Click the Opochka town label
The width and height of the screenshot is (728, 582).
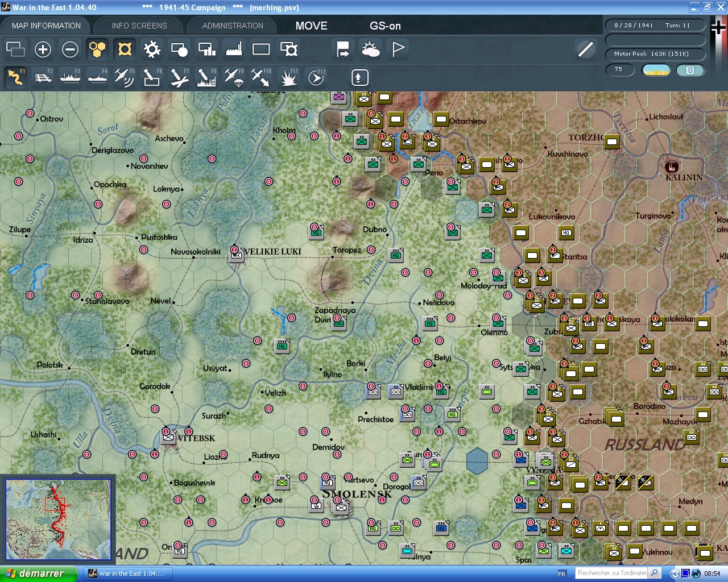click(x=110, y=185)
